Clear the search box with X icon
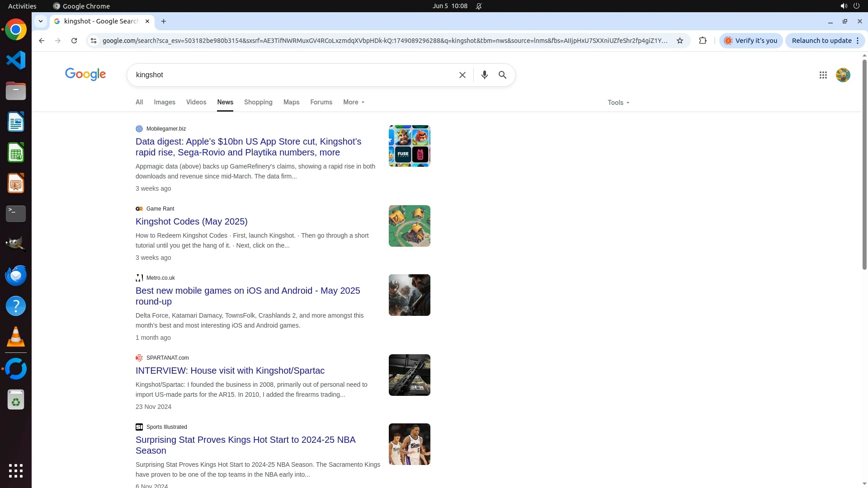Image resolution: width=868 pixels, height=488 pixels. pyautogui.click(x=462, y=75)
